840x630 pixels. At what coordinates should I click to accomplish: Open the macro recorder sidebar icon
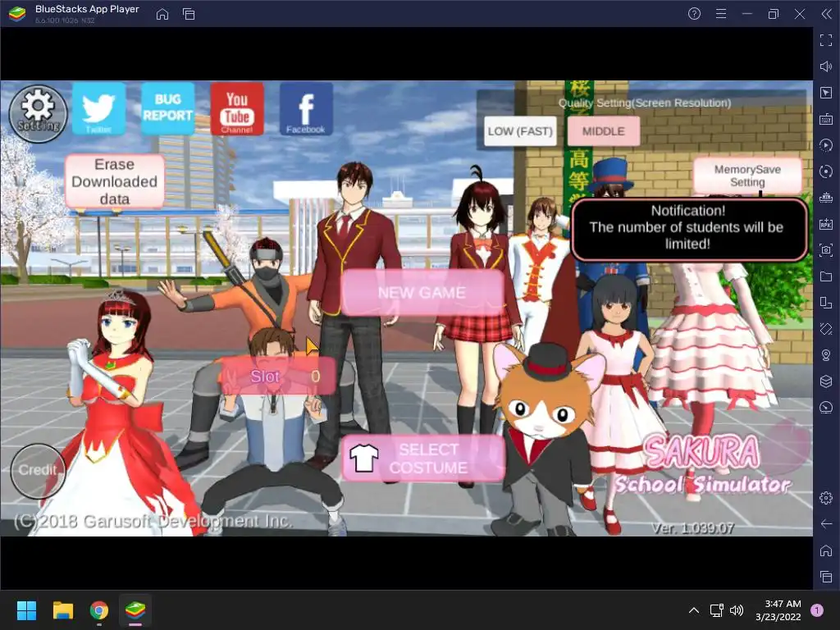point(826,145)
